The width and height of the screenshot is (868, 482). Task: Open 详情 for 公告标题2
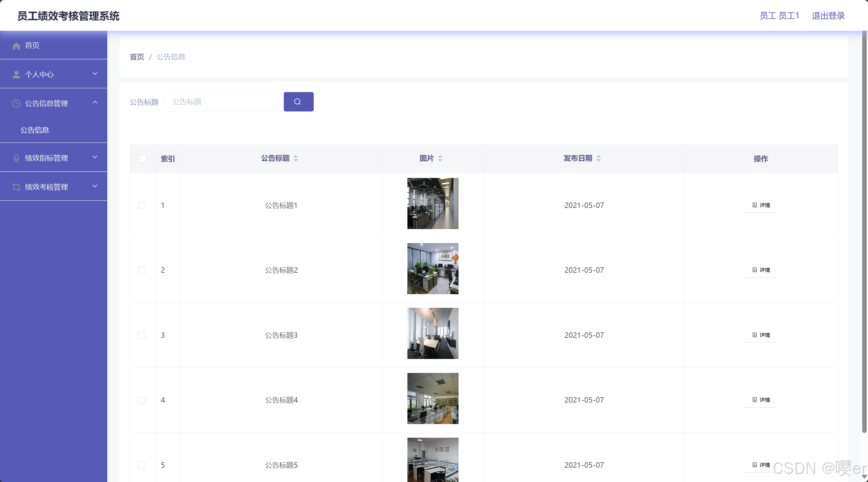761,270
